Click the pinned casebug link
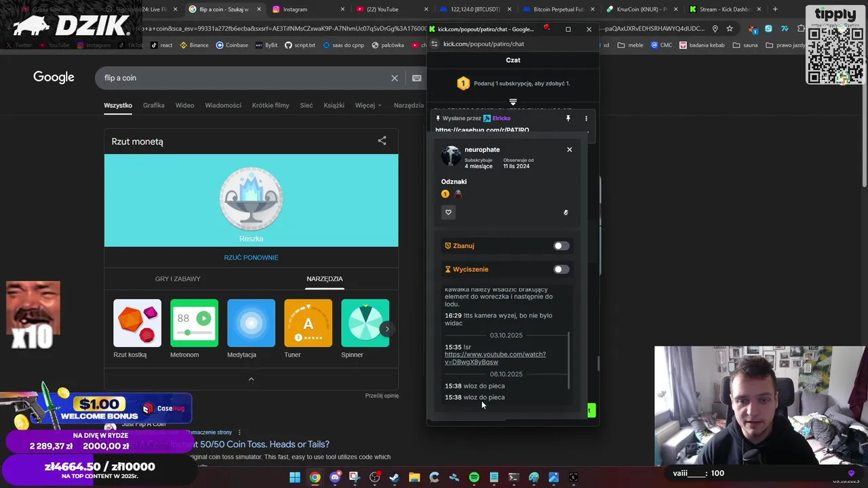 [x=482, y=130]
